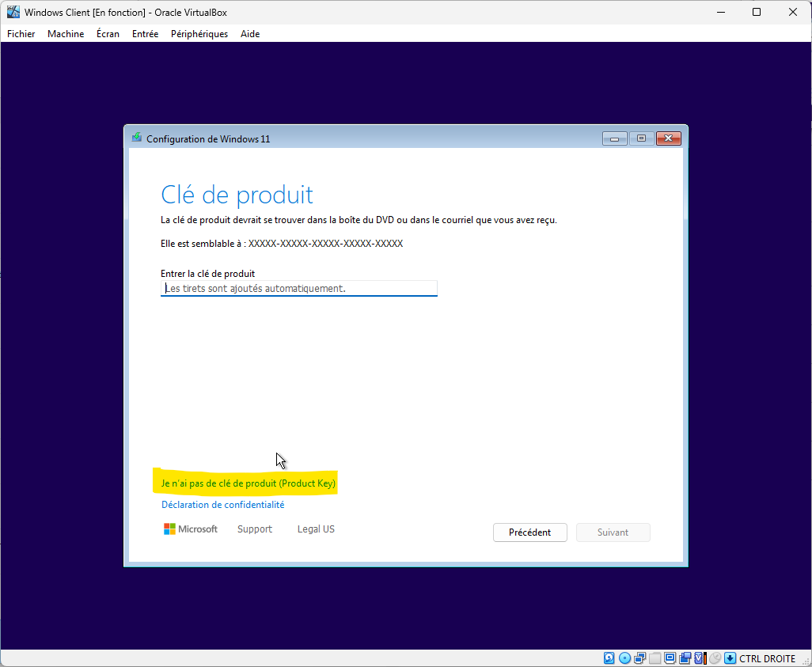
Task: Click the Suivant button
Action: pos(613,532)
